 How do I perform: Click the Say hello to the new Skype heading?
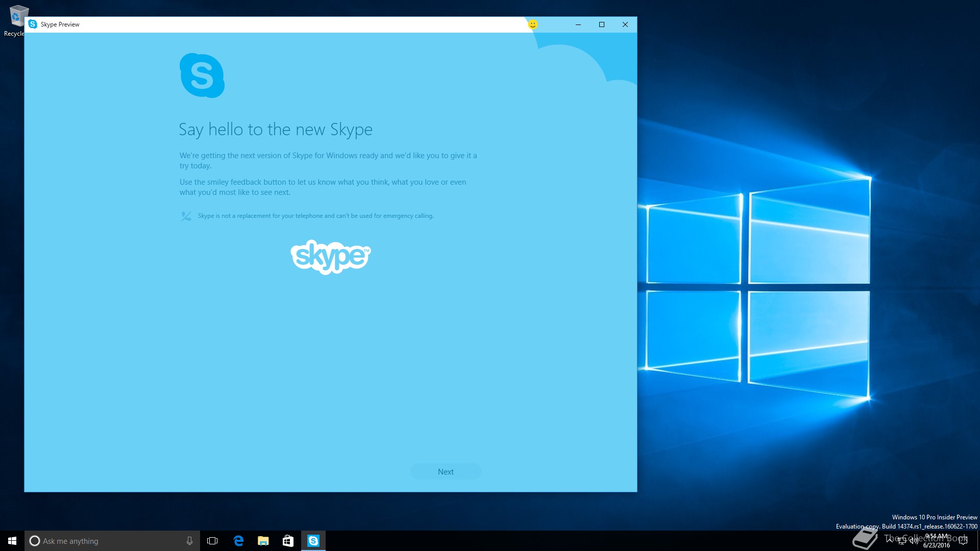pyautogui.click(x=276, y=130)
